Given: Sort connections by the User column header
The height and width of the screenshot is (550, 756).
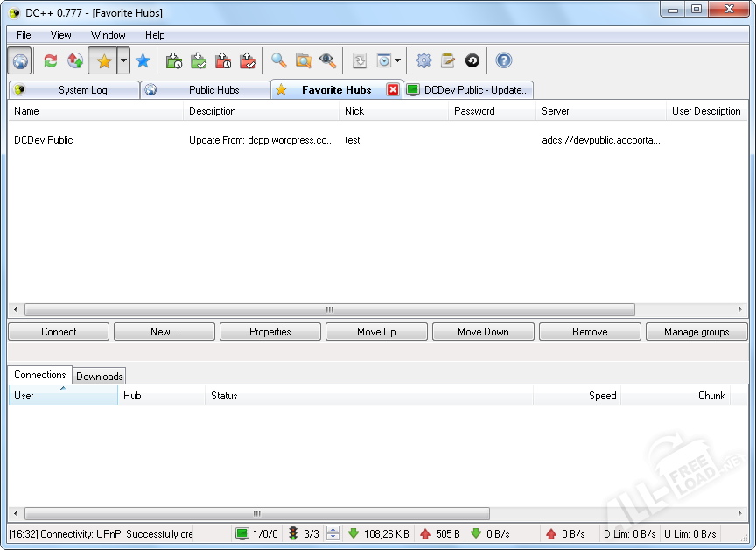Looking at the screenshot, I should [62, 396].
